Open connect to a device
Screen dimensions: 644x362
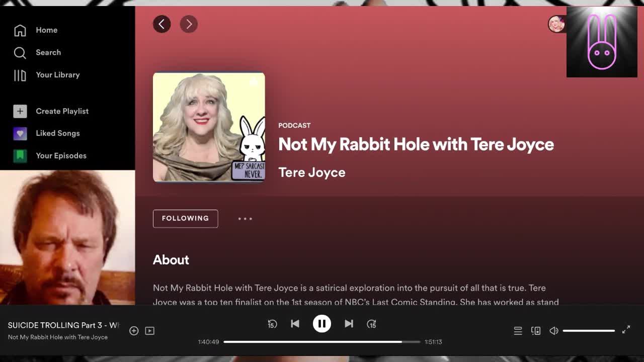[x=536, y=330]
